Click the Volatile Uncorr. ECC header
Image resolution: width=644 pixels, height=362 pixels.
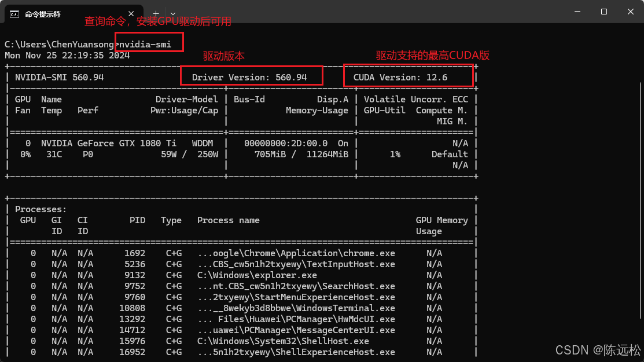pyautogui.click(x=415, y=99)
